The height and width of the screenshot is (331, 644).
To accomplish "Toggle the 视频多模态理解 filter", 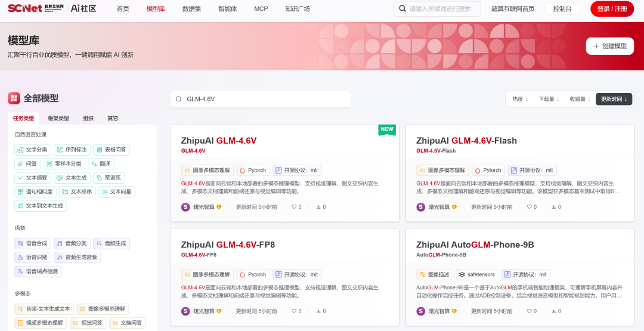I will 41,323.
